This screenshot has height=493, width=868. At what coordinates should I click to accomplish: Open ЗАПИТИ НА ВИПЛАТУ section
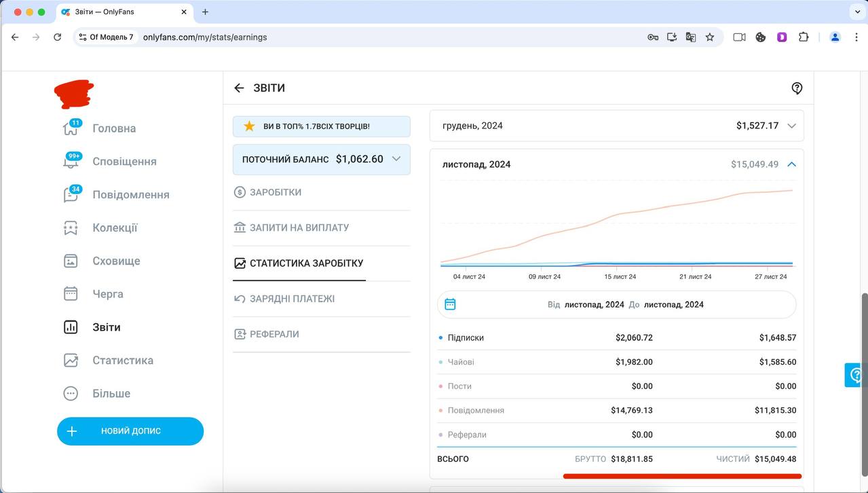click(x=322, y=227)
